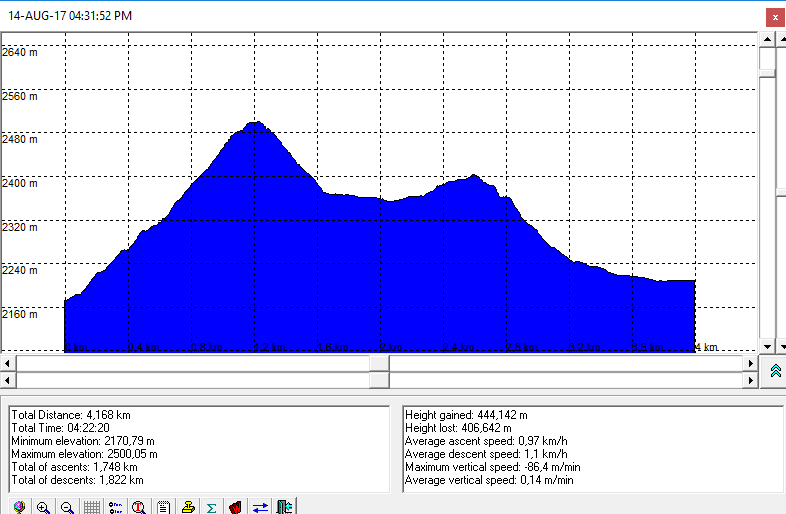Click the red book icon

pyautogui.click(x=235, y=507)
